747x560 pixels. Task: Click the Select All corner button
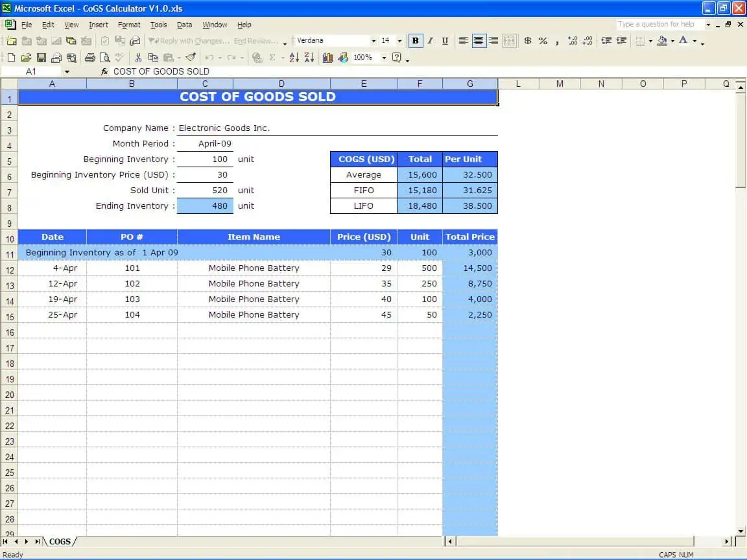pyautogui.click(x=9, y=84)
